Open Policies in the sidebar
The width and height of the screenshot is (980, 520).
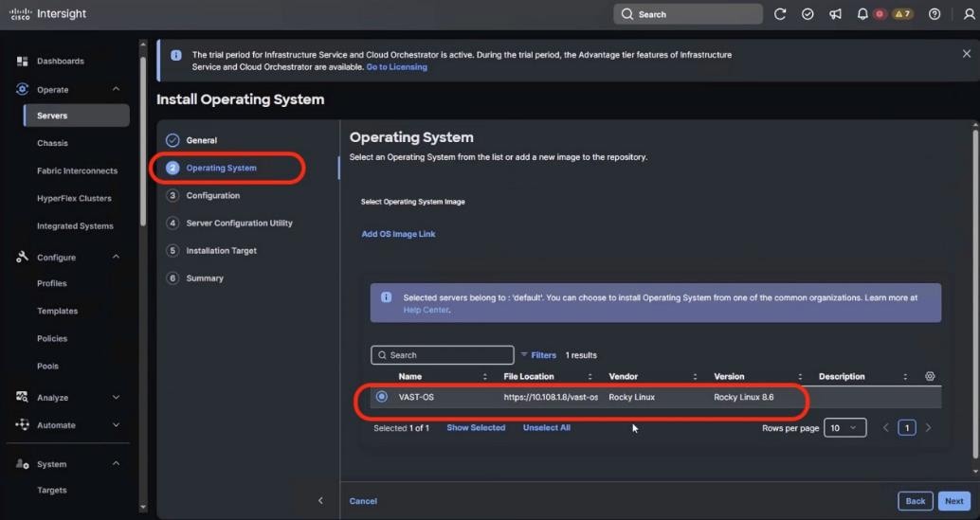52,338
